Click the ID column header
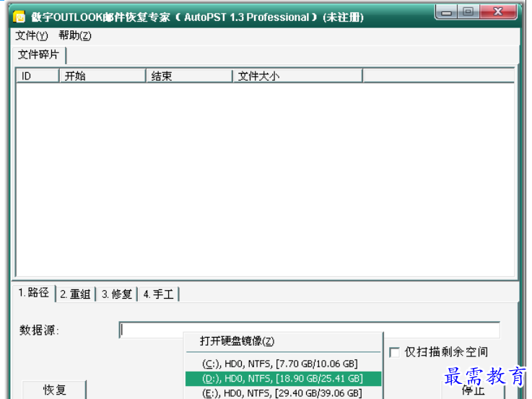 [x=38, y=76]
